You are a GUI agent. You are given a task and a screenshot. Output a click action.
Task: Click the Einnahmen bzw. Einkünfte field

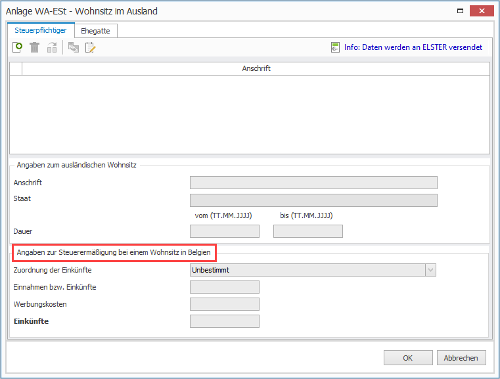point(225,287)
